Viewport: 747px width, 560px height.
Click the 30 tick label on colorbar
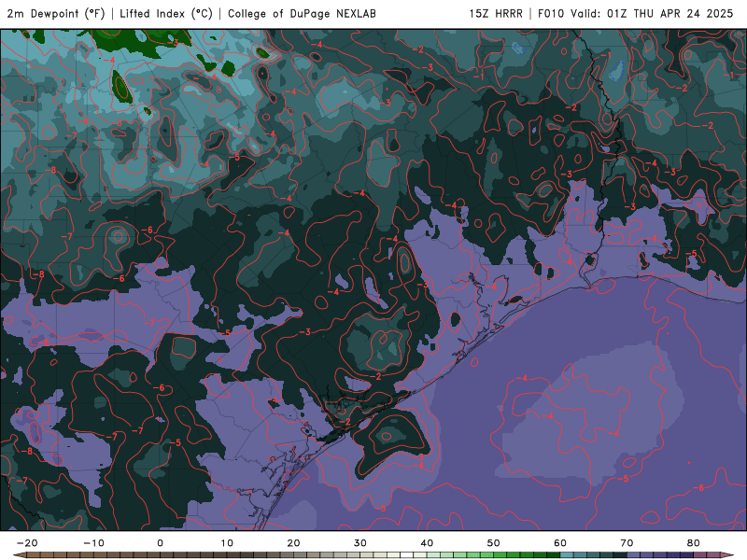[x=360, y=543]
